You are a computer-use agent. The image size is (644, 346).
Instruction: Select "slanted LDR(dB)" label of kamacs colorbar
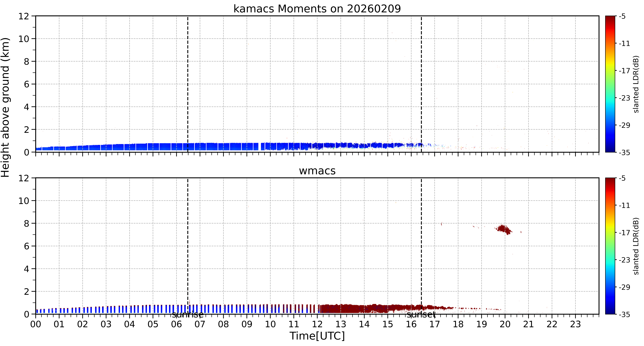tap(636, 84)
